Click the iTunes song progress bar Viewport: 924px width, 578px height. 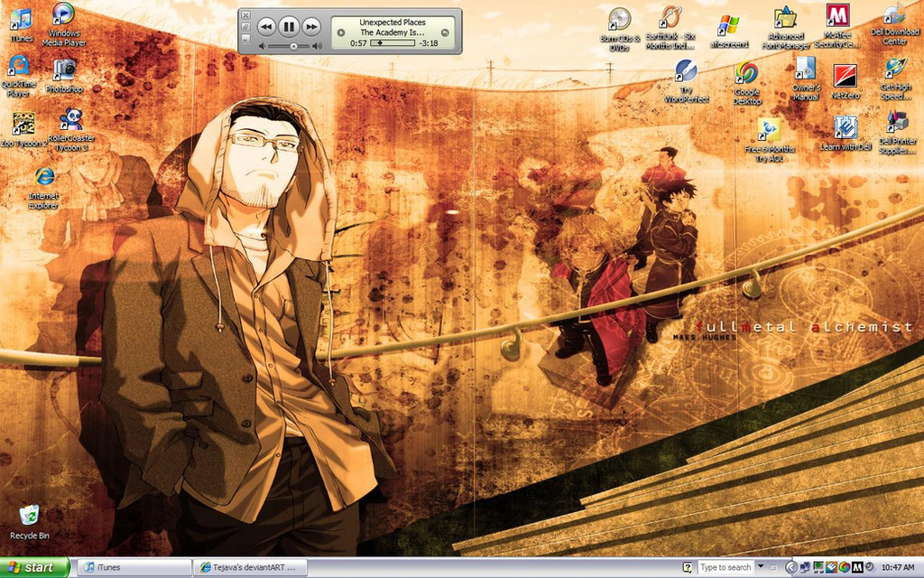point(393,43)
